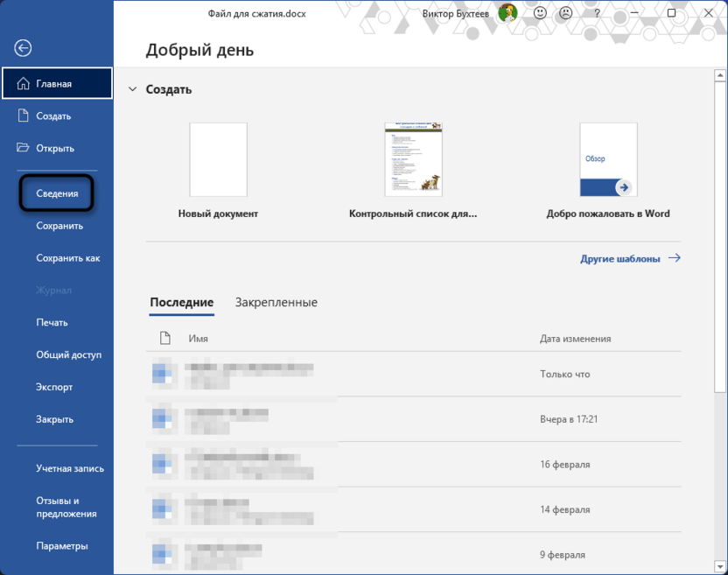Open the Добро пожаловать в Word template
Image resolution: width=728 pixels, height=575 pixels.
pos(608,159)
